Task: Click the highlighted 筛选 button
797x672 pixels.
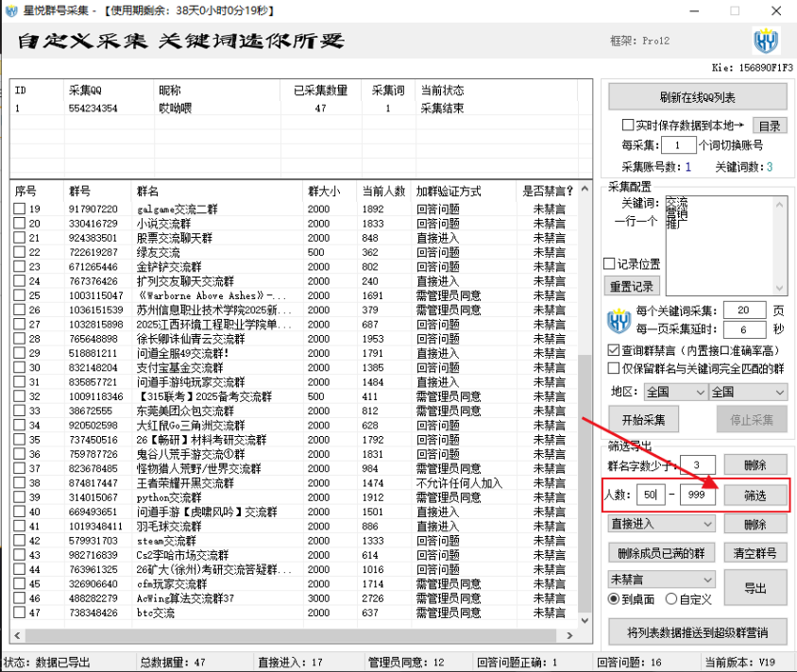Action: pyautogui.click(x=756, y=495)
